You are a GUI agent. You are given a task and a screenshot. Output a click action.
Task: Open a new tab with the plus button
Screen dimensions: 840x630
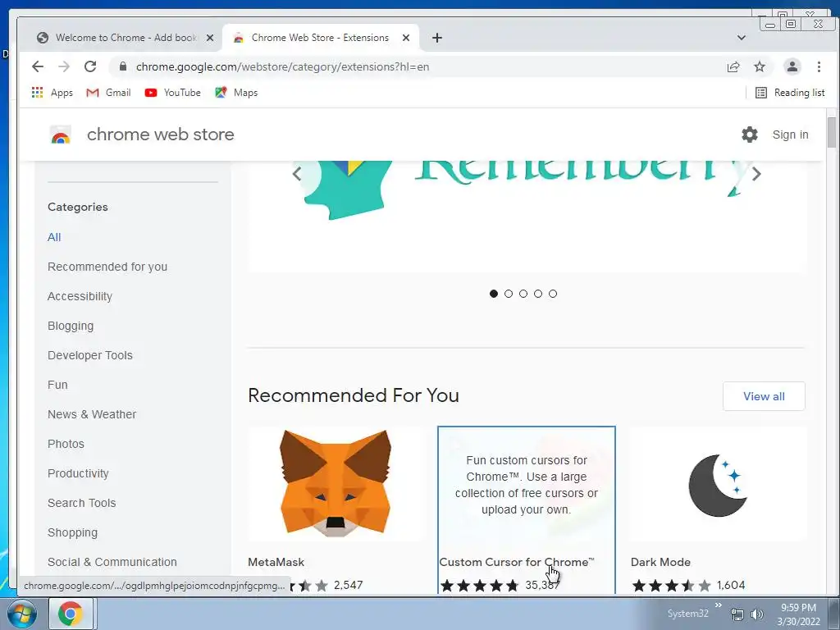click(x=437, y=38)
